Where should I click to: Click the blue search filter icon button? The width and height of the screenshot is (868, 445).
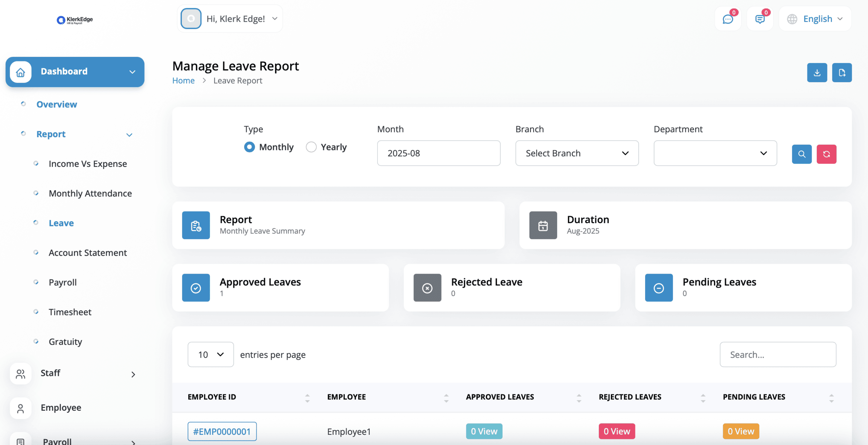[x=801, y=154]
